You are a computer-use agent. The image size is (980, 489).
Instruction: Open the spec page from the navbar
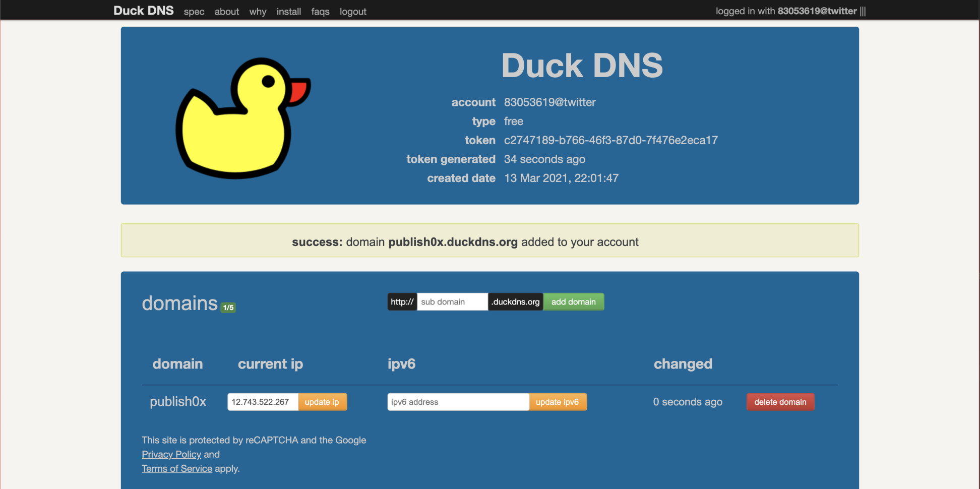pyautogui.click(x=194, y=12)
